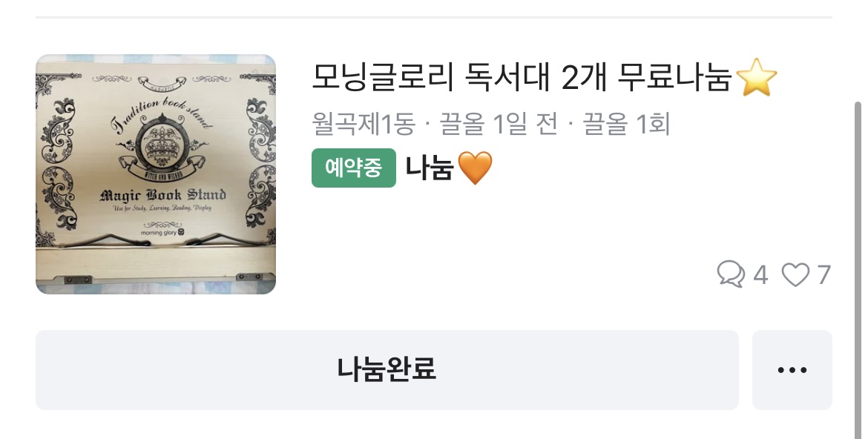Click the green 예약중 status badge
Viewport: 868px width, 439px height.
coord(354,168)
